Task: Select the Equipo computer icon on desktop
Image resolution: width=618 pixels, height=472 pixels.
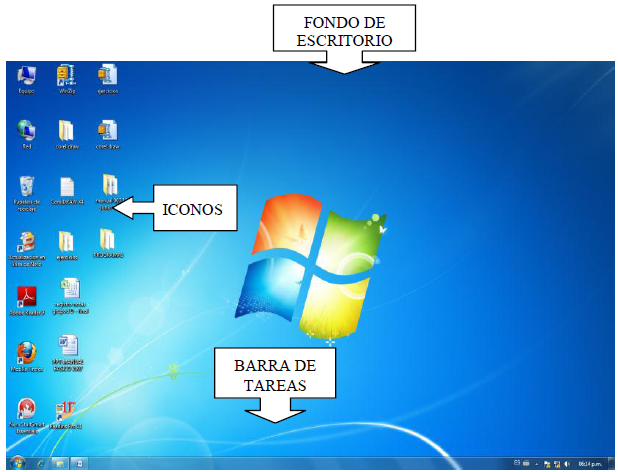Action: point(26,79)
